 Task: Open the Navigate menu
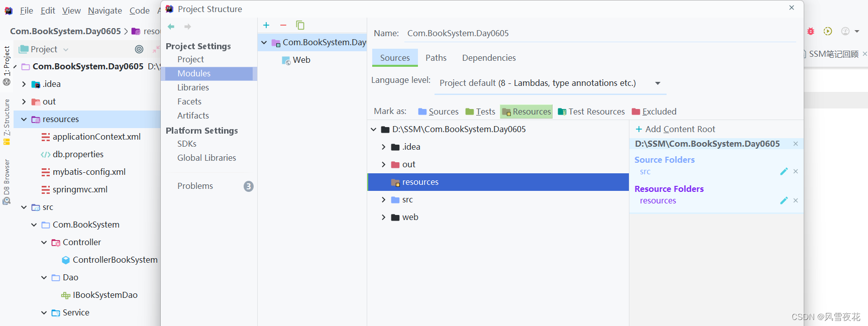pyautogui.click(x=105, y=11)
